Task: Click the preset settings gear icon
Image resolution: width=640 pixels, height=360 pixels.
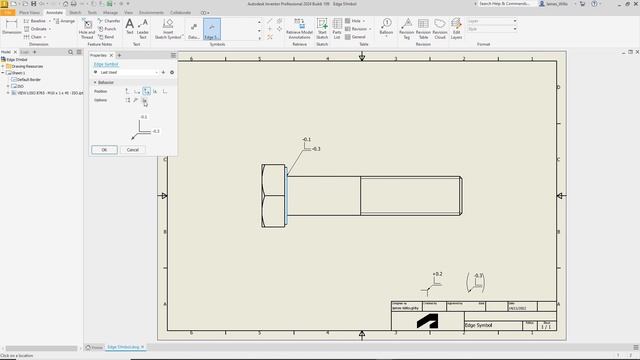Action: point(172,72)
